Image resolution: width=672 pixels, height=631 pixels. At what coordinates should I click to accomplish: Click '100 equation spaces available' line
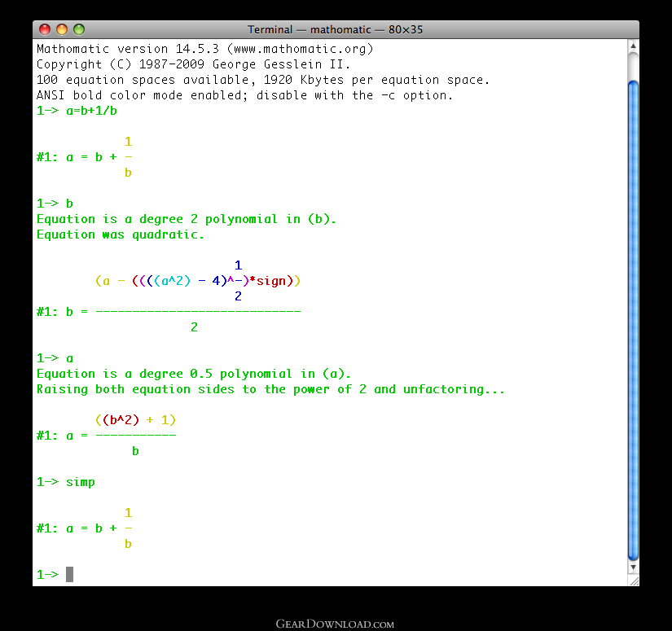pyautogui.click(x=263, y=80)
